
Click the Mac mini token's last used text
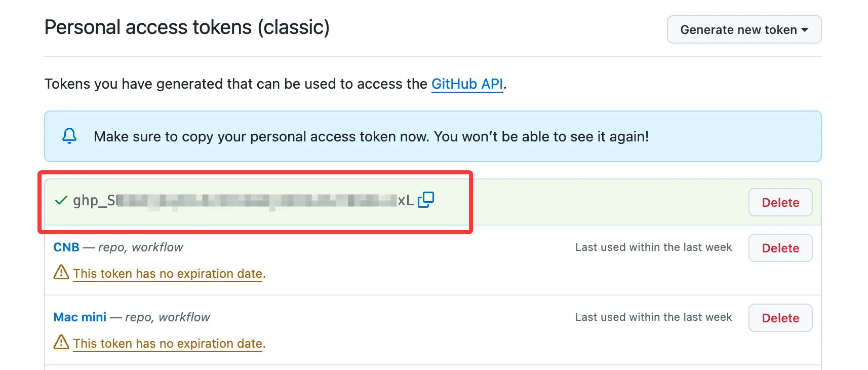click(x=653, y=317)
